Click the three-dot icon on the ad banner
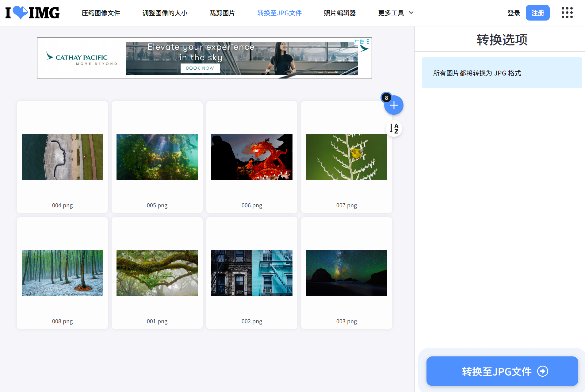The image size is (585, 392). click(368, 41)
